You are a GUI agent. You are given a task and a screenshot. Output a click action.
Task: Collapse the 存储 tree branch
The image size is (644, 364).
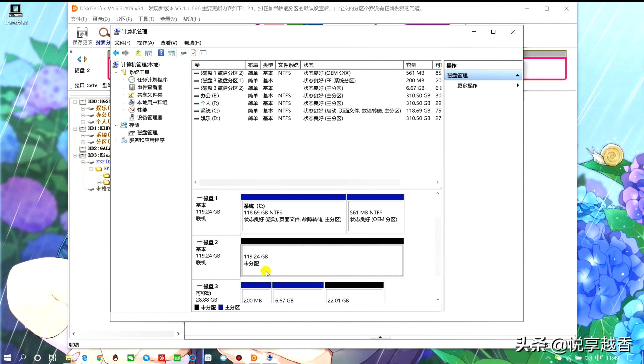[116, 125]
